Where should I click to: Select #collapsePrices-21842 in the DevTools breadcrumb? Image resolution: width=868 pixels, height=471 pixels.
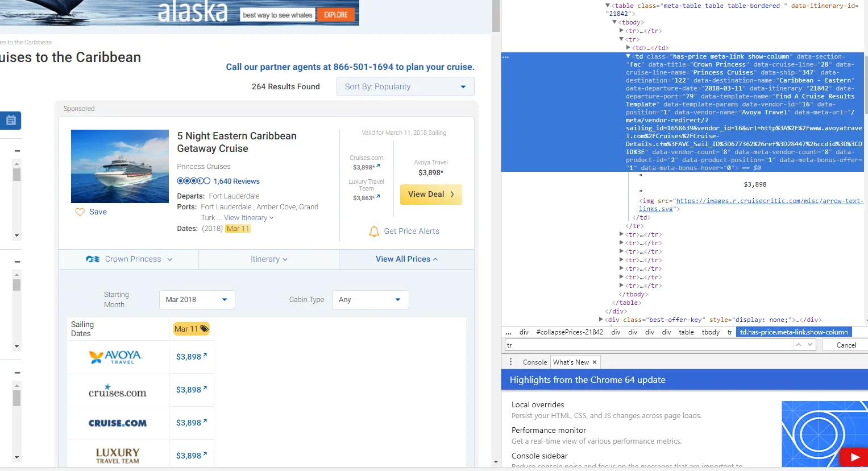[570, 332]
